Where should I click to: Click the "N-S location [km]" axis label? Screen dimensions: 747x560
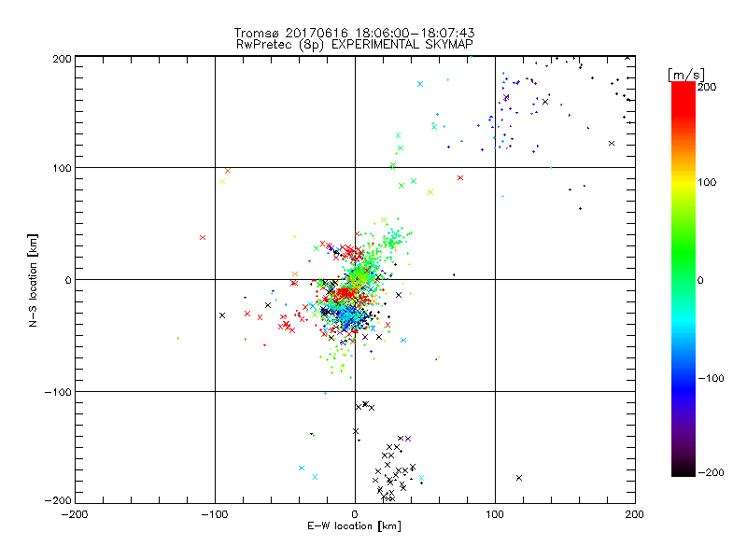(x=33, y=280)
